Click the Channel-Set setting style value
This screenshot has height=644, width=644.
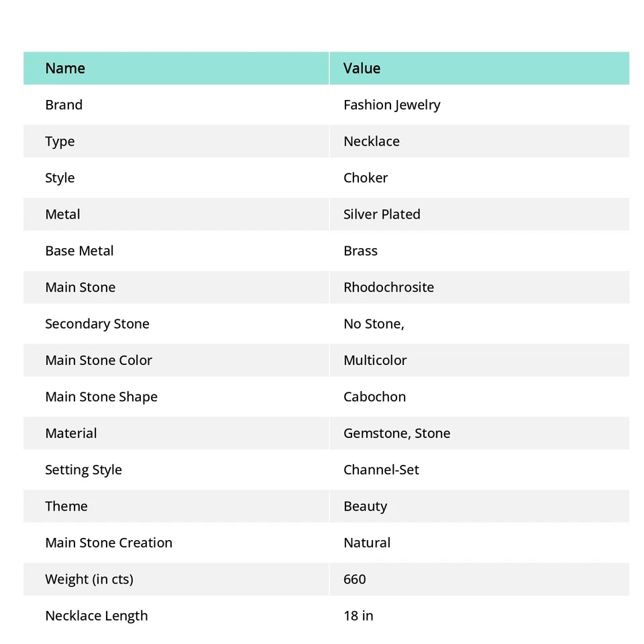(x=381, y=470)
